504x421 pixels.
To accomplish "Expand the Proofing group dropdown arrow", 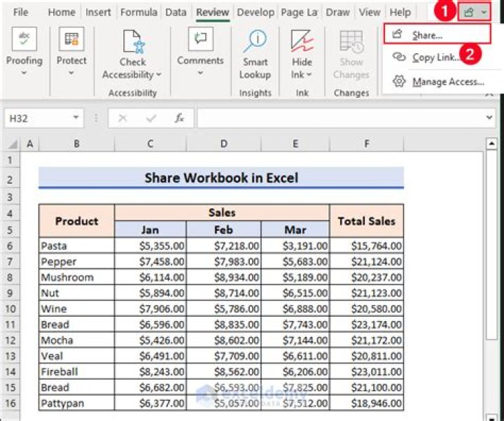I will coord(24,73).
